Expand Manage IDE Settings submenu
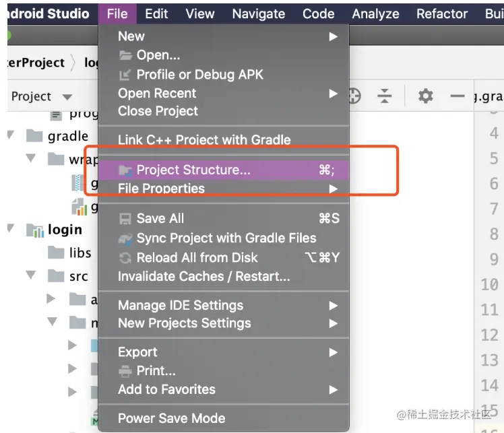 pos(224,305)
